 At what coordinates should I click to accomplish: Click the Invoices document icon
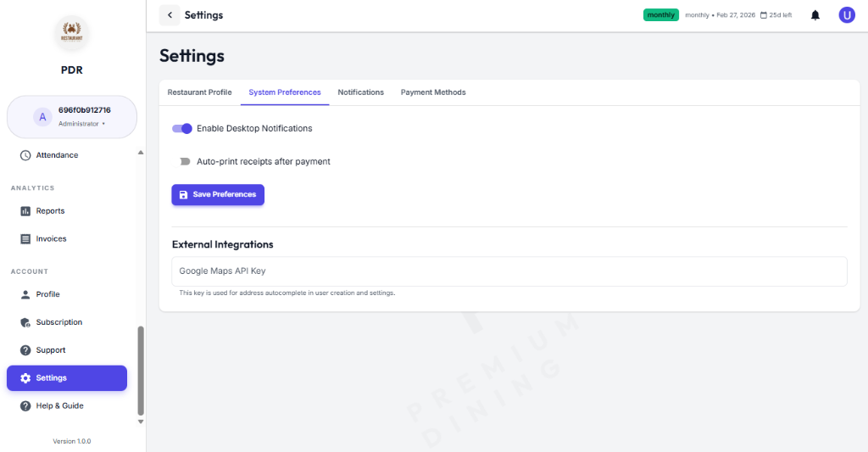(x=25, y=239)
